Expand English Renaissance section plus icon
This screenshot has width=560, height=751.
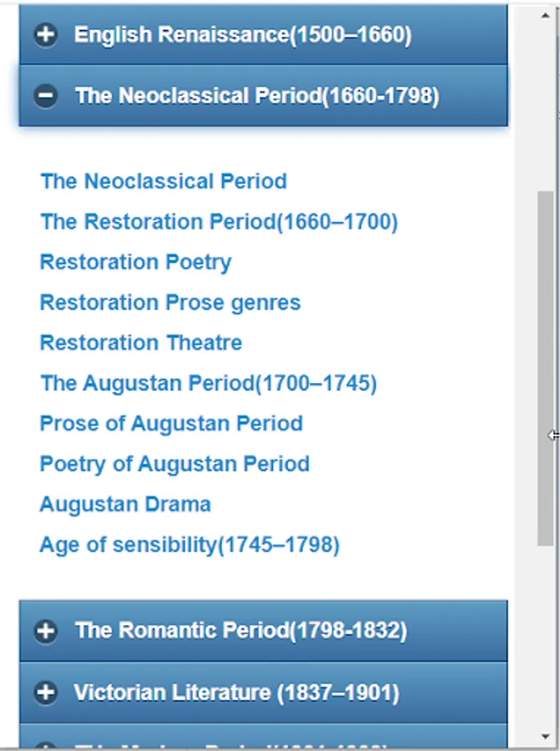[46, 35]
